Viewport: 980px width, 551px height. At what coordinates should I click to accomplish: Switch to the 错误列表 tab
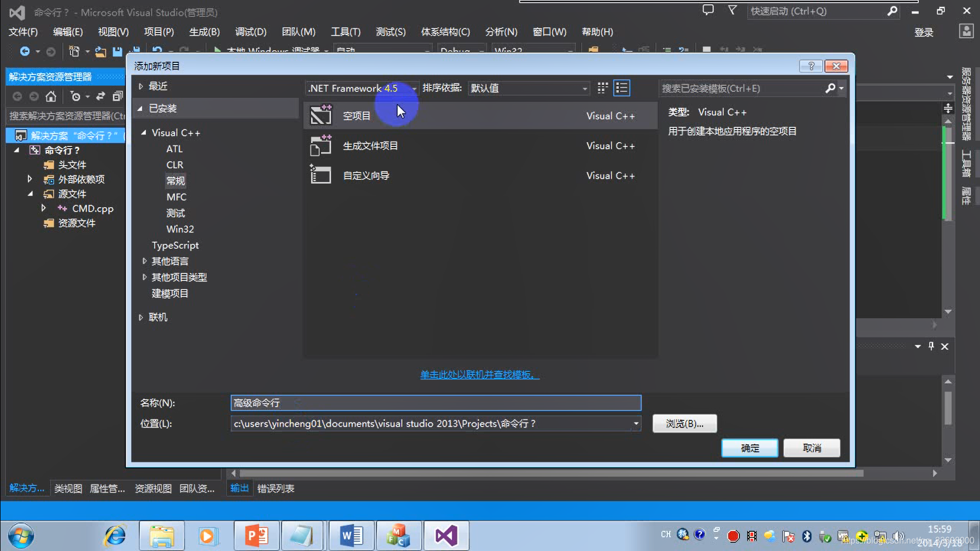coord(275,489)
